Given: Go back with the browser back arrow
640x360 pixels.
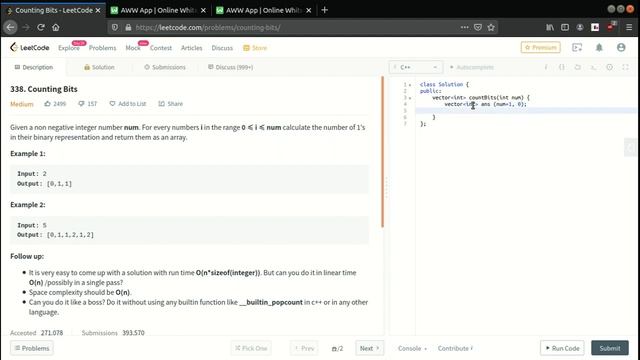Looking at the screenshot, I should pos(11,27).
